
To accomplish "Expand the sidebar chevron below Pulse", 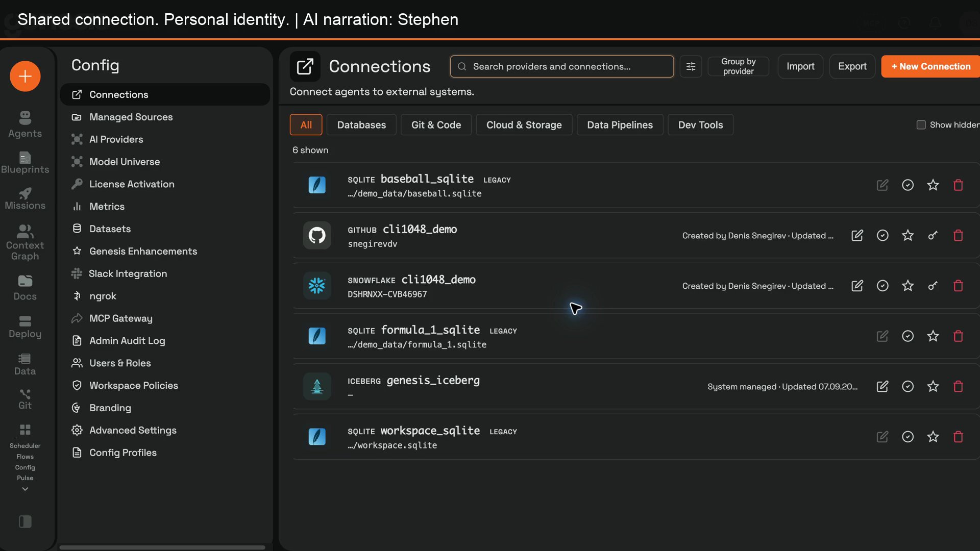I will [x=25, y=489].
